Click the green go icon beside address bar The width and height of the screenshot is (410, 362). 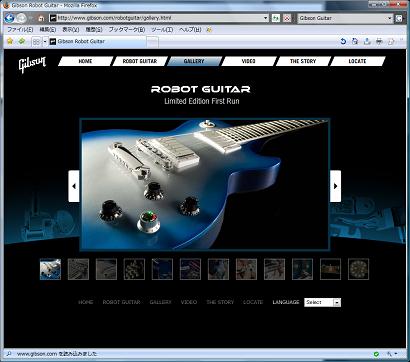(x=276, y=18)
